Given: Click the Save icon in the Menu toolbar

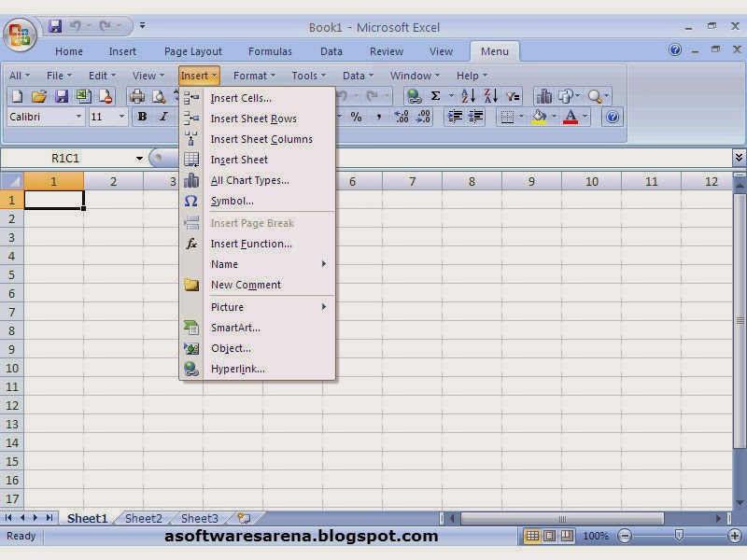Looking at the screenshot, I should click(x=61, y=96).
